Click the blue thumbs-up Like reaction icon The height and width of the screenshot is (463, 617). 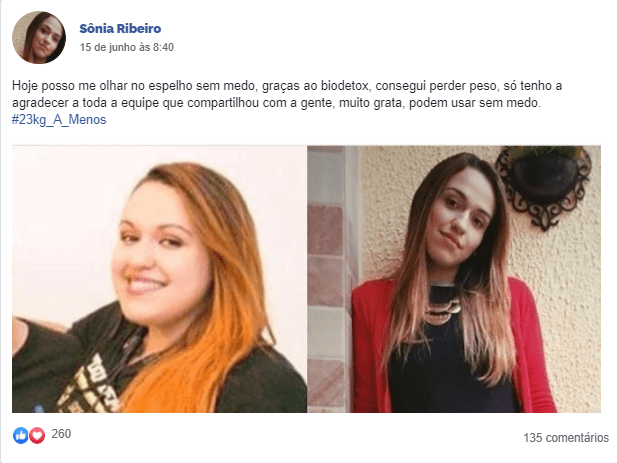pos(20,435)
